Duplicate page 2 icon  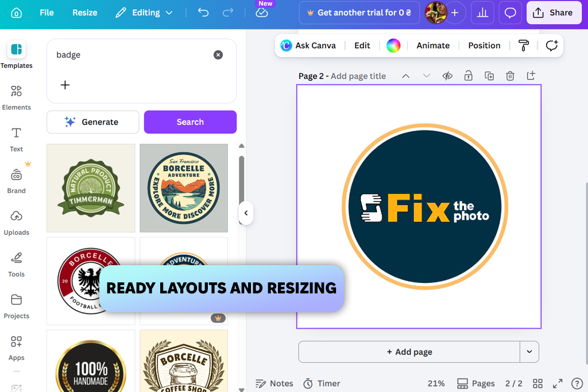pyautogui.click(x=489, y=76)
